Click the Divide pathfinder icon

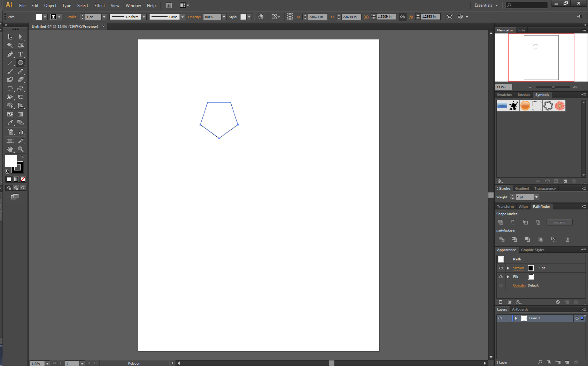click(x=502, y=239)
